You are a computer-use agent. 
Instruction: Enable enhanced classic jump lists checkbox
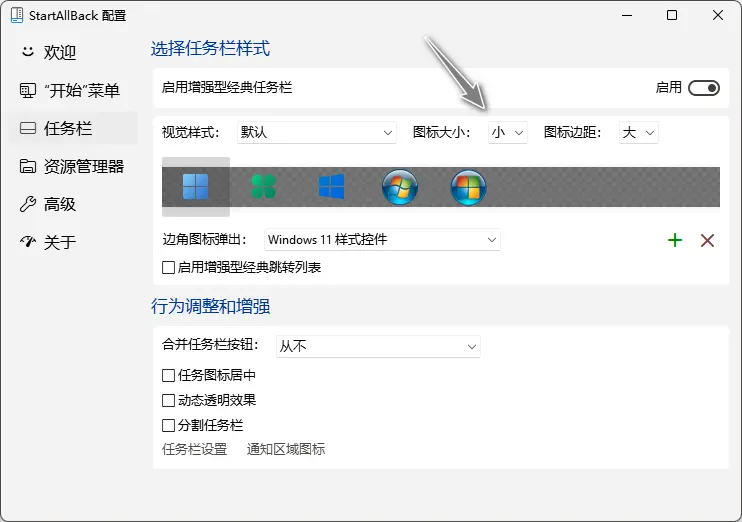click(x=168, y=267)
